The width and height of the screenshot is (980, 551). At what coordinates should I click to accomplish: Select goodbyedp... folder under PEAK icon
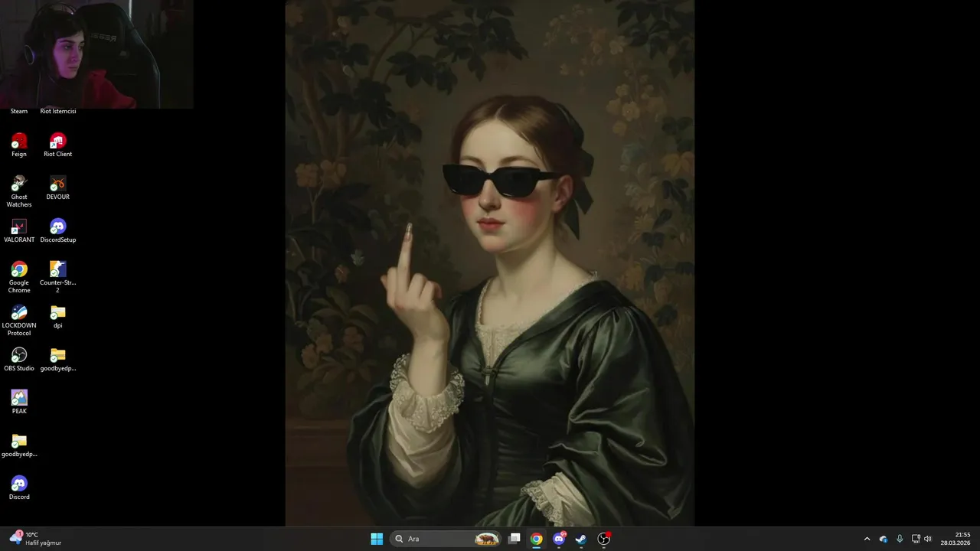coord(19,445)
